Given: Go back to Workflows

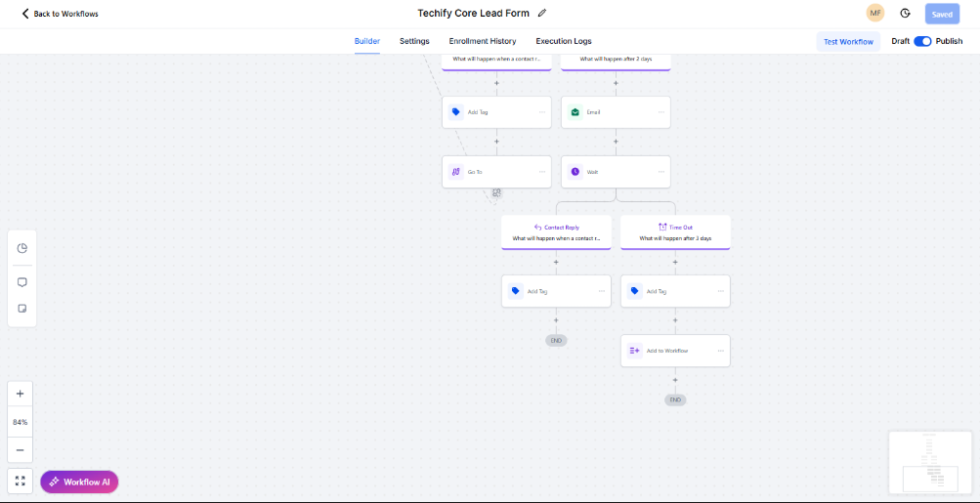Looking at the screenshot, I should coord(60,14).
